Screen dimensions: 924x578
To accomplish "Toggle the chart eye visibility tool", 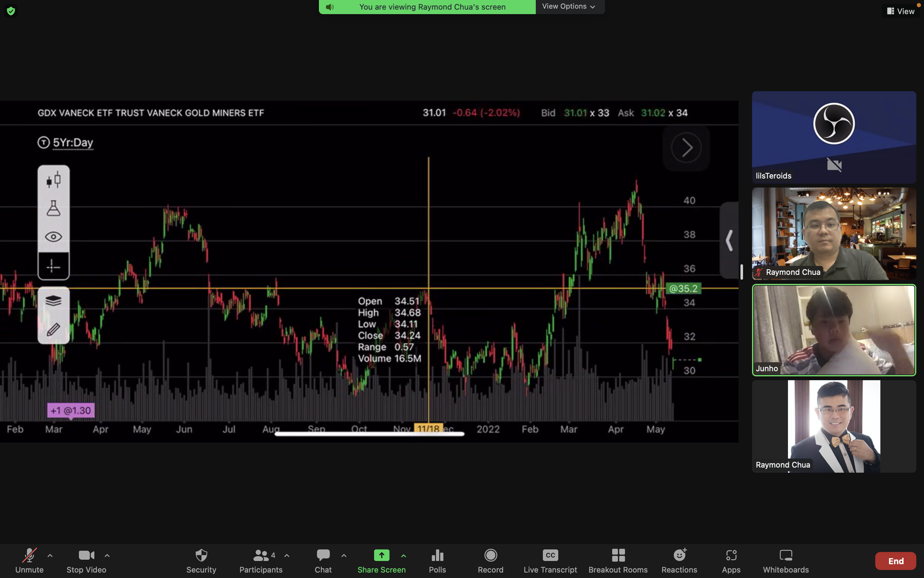I will coord(54,237).
